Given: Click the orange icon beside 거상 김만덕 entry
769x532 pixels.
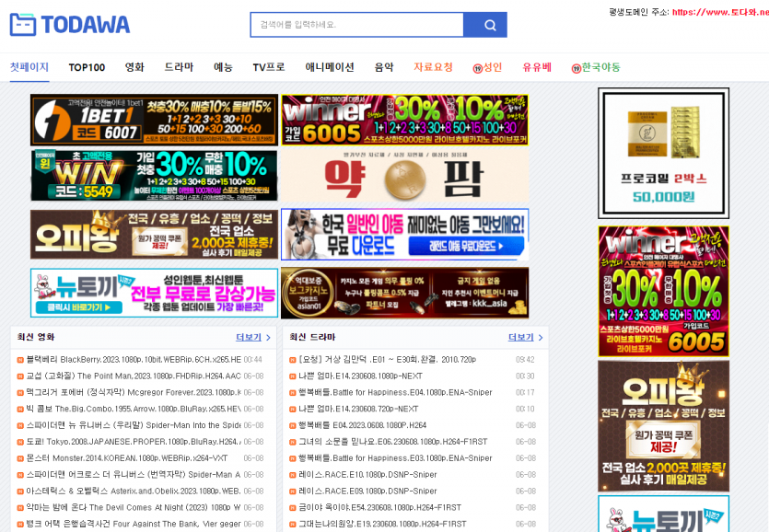Looking at the screenshot, I should [292, 360].
